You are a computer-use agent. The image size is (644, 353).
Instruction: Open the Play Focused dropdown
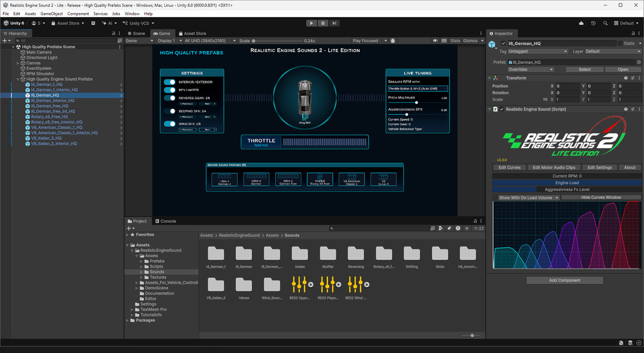[369, 41]
